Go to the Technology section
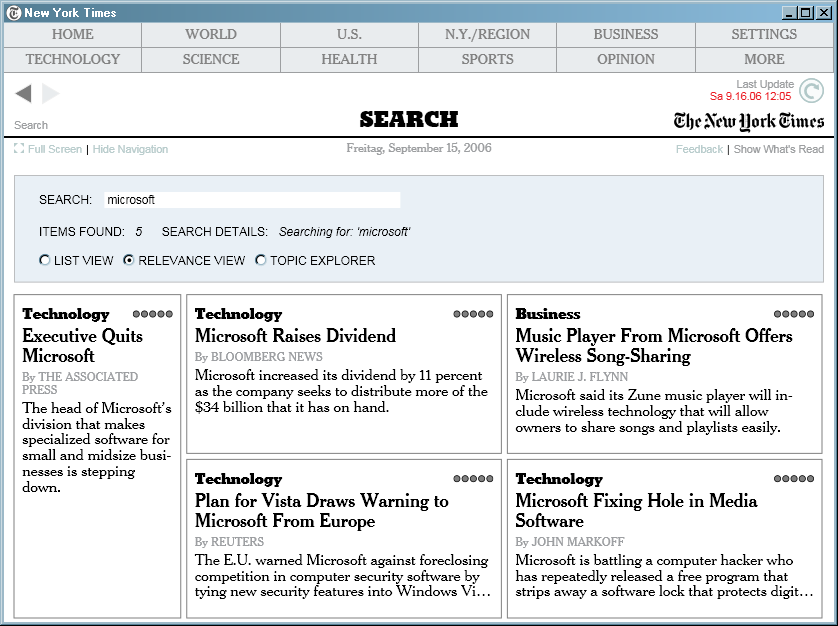 coord(73,59)
